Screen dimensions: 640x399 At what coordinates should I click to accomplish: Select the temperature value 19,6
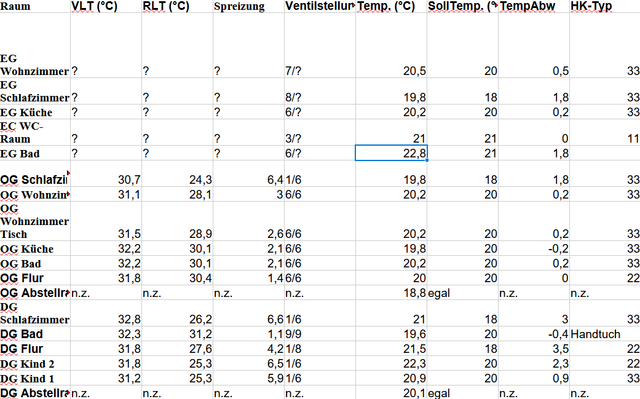point(391,334)
